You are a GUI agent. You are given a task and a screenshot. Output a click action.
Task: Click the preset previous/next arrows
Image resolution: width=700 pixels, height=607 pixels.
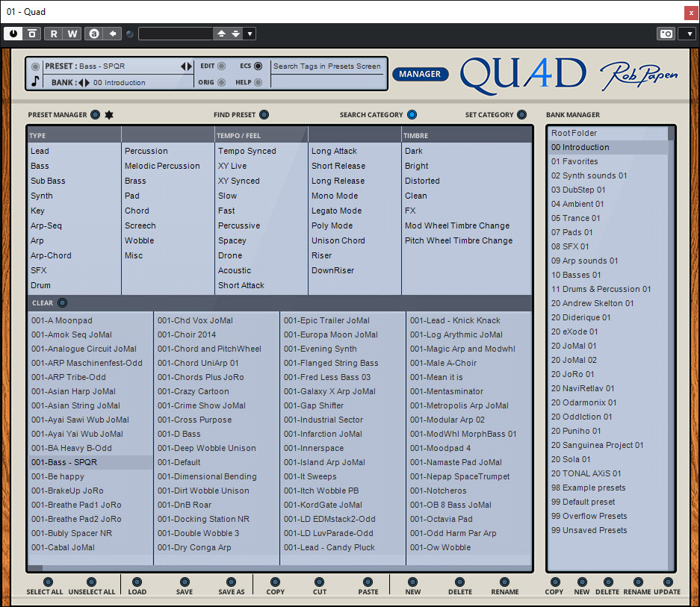[186, 66]
